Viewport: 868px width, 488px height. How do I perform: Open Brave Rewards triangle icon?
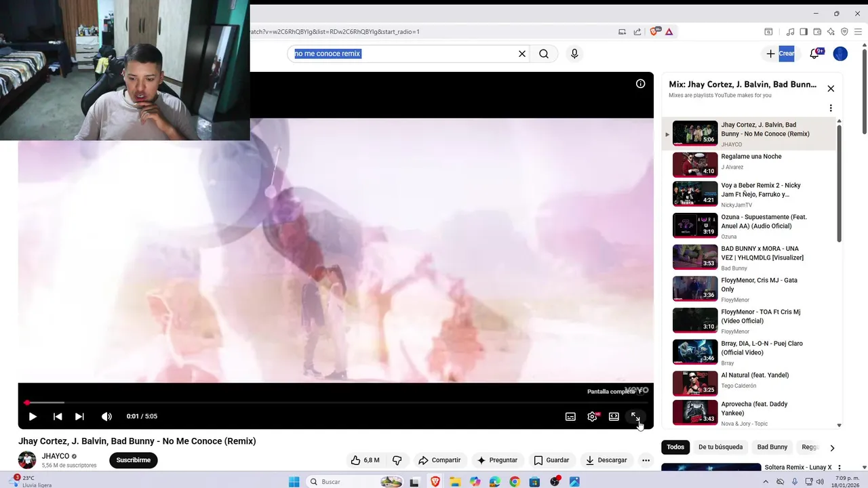point(669,31)
